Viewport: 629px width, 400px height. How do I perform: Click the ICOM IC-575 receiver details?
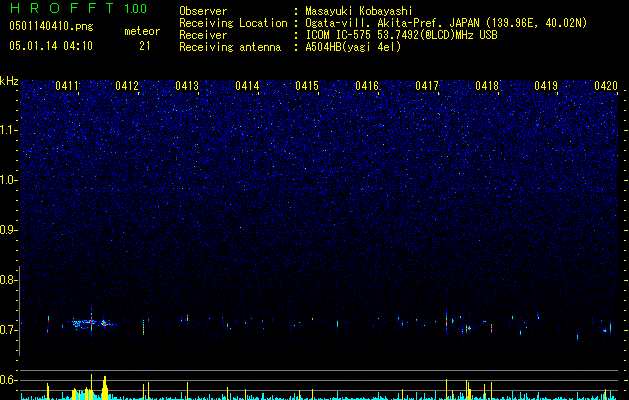coord(401,35)
